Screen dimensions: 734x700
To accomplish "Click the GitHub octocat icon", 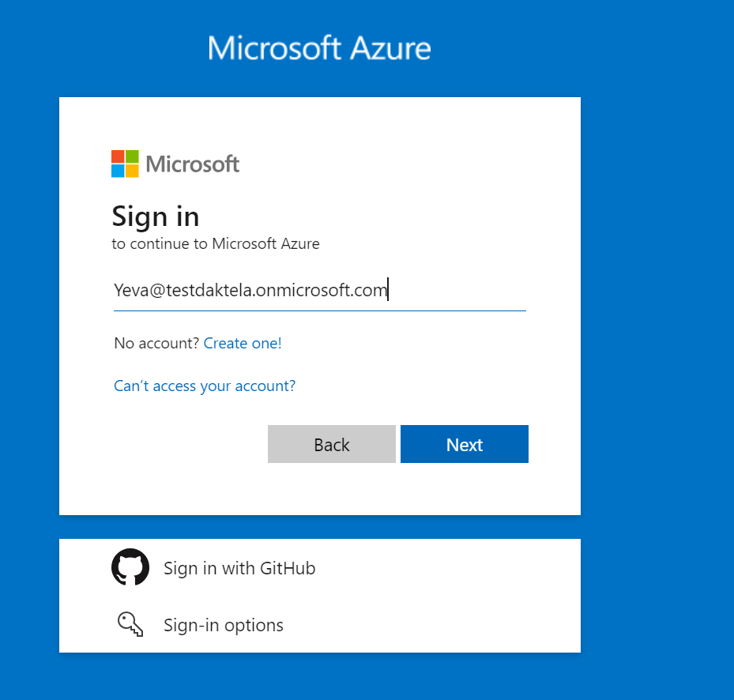I will 130,567.
